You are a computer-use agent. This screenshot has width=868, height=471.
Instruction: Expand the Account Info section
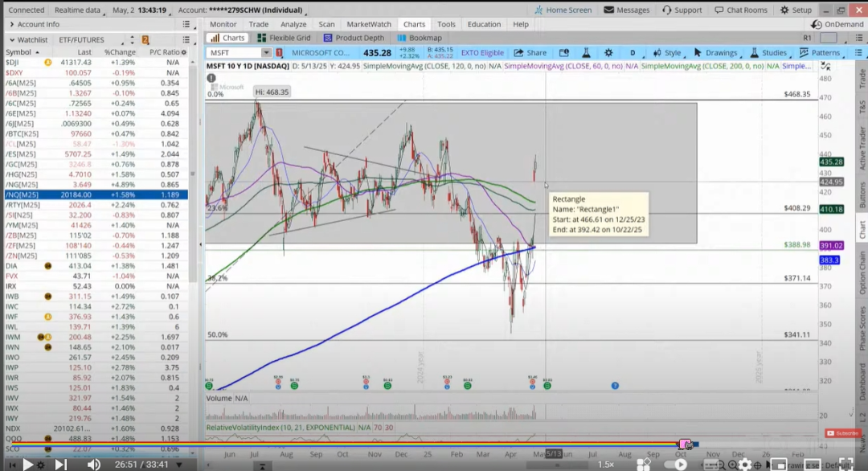(x=33, y=24)
